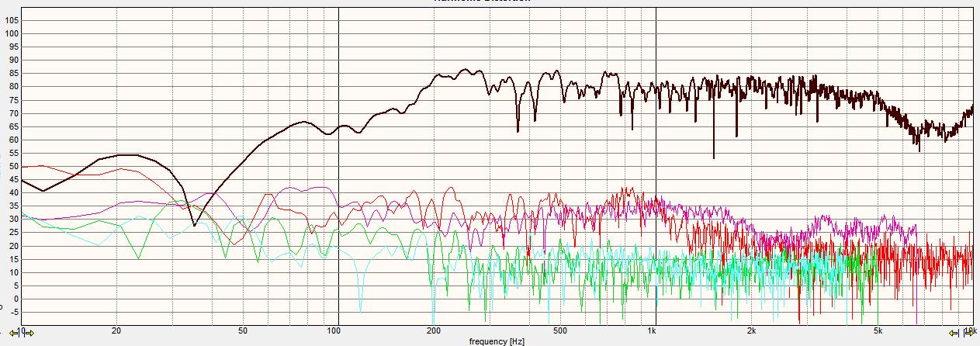
Task: Click the right arrow at the upper frequency limit
Action: 969,333
